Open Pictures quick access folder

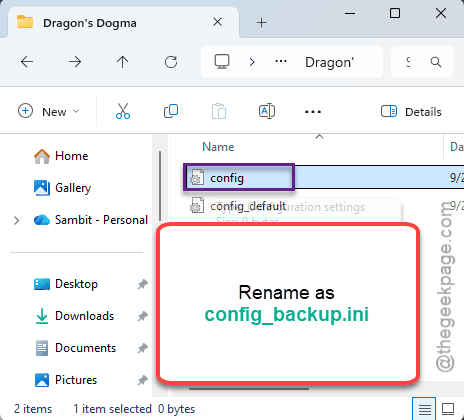[66, 380]
